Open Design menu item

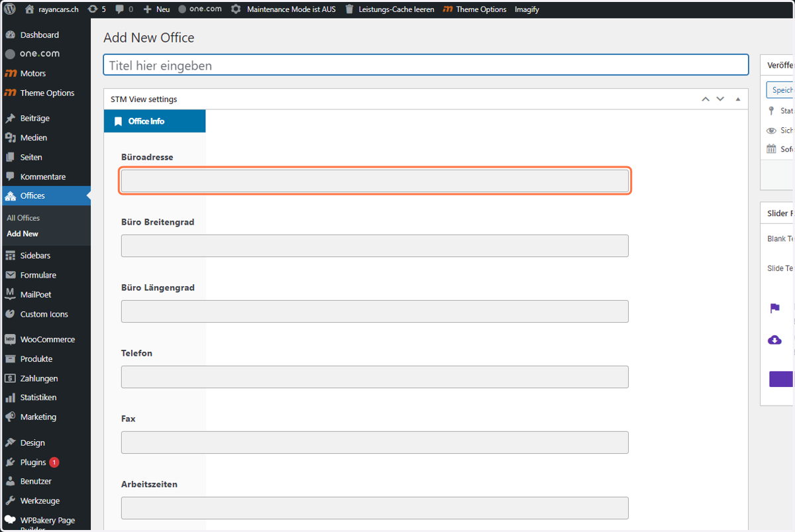[x=45, y=443]
